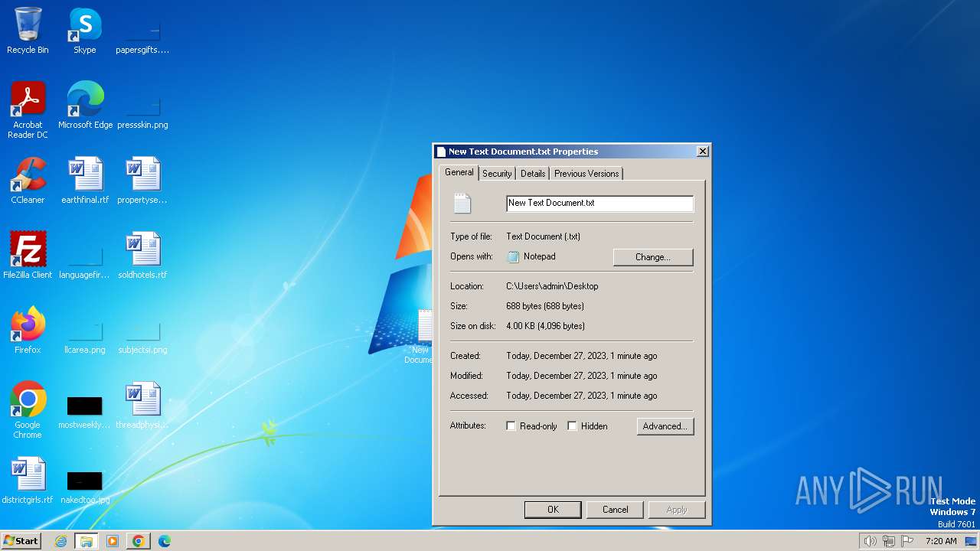Confirm properties with OK button
980x551 pixels.
(553, 510)
